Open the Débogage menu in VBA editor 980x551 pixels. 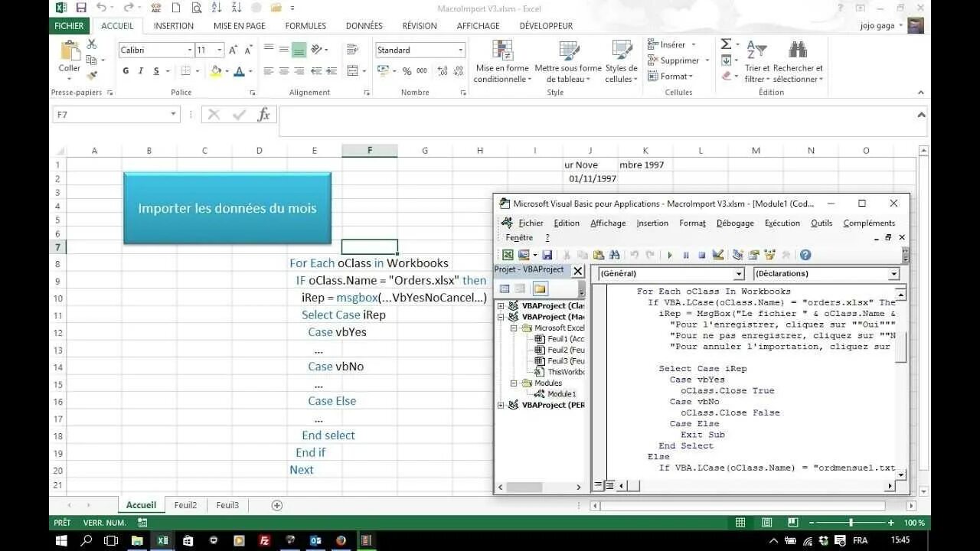[735, 223]
